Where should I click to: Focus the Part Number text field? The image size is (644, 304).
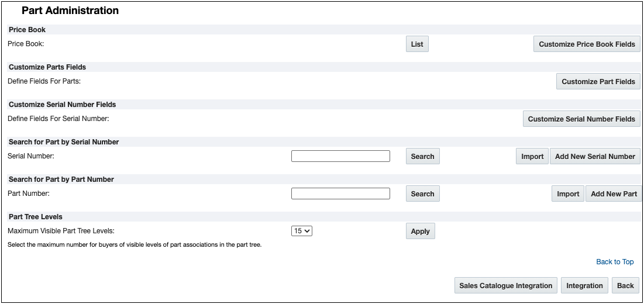point(340,194)
